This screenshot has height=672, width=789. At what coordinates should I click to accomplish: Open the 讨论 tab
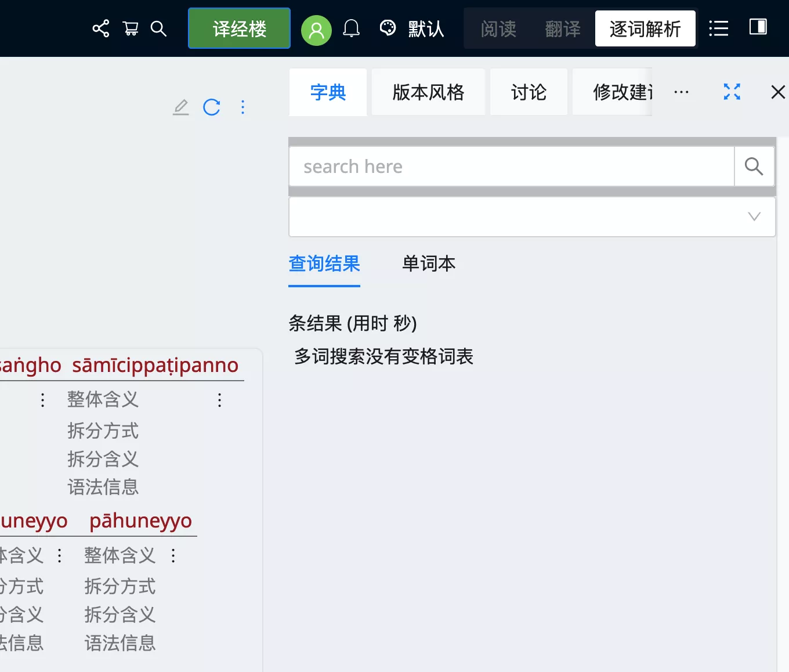pyautogui.click(x=529, y=92)
